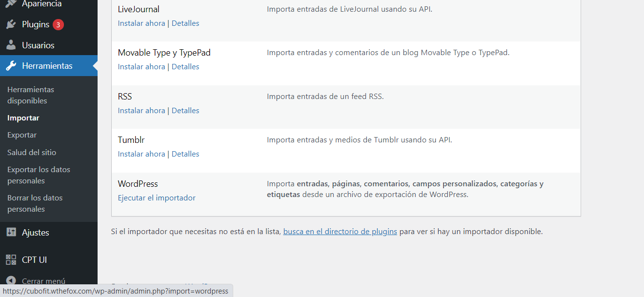Install the LiveJournal importer now
This screenshot has width=644, height=297.
coord(141,23)
